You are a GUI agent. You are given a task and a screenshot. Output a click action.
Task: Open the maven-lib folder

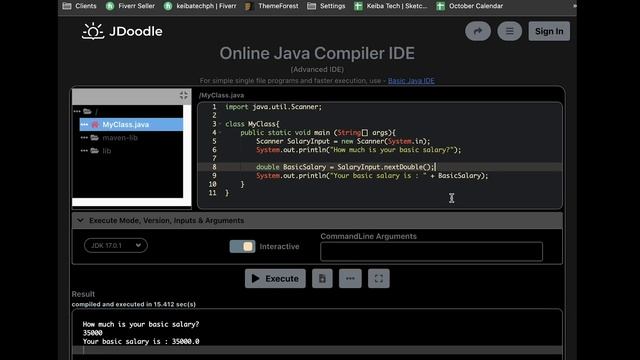pyautogui.click(x=120, y=138)
